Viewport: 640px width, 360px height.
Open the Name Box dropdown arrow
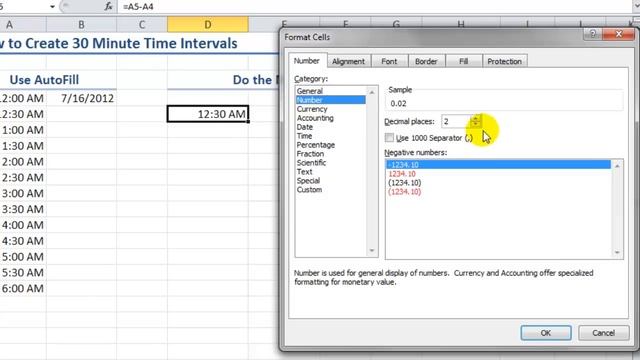point(52,7)
